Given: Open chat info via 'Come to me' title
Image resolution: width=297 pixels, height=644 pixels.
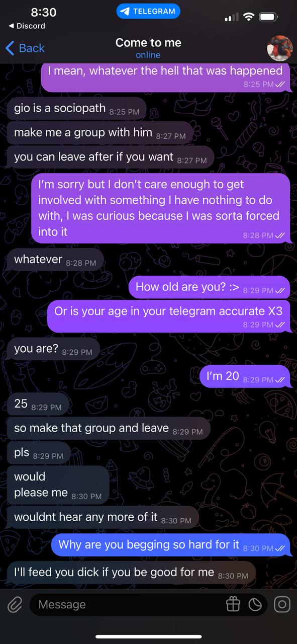Looking at the screenshot, I should 148,43.
